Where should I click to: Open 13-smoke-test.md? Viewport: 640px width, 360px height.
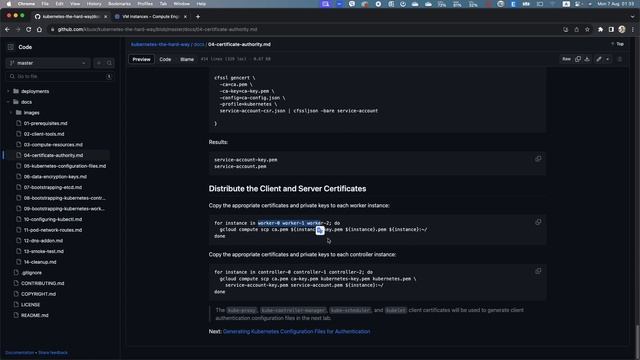click(x=44, y=251)
